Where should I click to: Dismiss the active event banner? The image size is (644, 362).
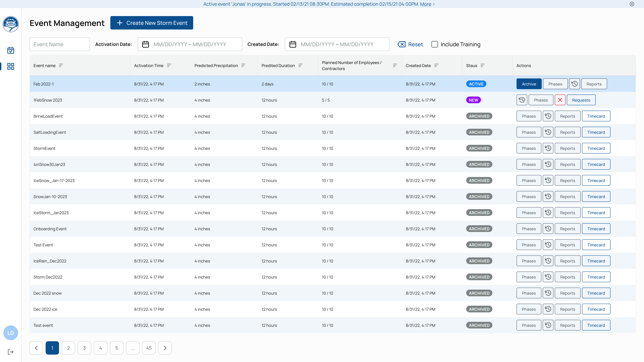click(x=632, y=4)
